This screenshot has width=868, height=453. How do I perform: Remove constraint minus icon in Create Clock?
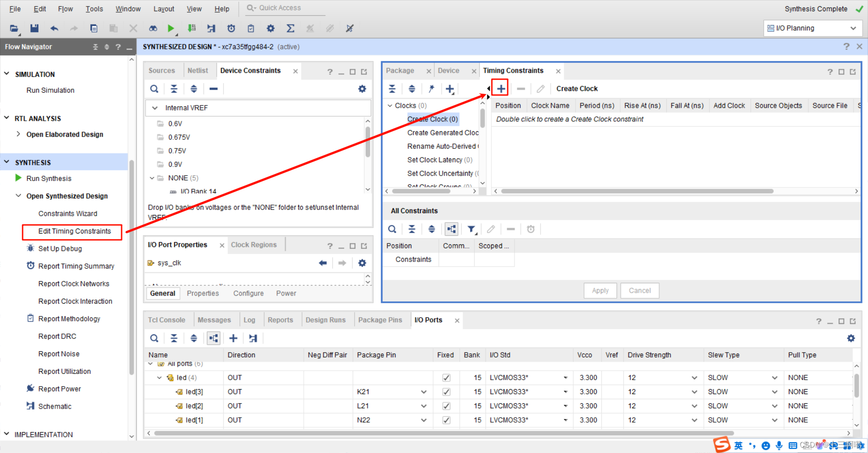521,89
